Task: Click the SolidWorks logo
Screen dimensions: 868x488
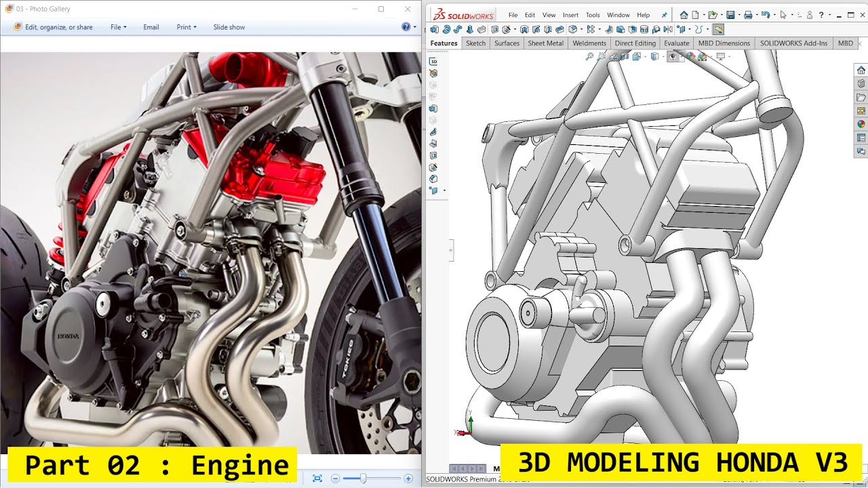Action: (x=465, y=15)
